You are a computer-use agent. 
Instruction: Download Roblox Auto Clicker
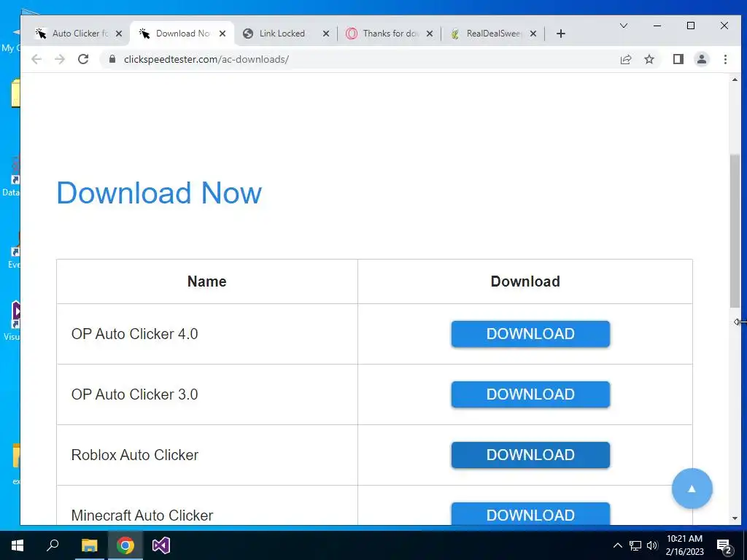point(530,455)
